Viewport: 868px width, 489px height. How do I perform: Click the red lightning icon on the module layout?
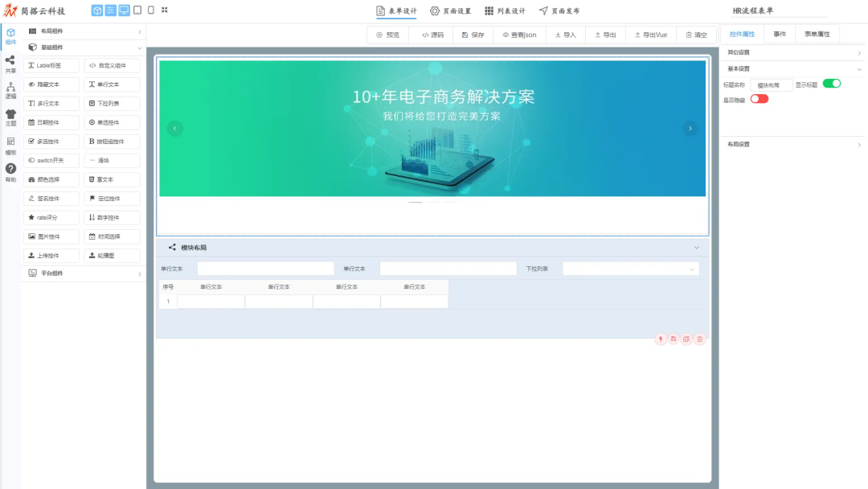(661, 339)
